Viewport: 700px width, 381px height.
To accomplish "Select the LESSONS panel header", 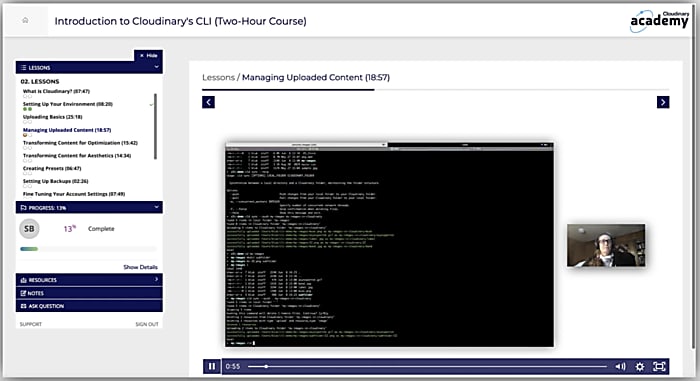I will pos(89,67).
